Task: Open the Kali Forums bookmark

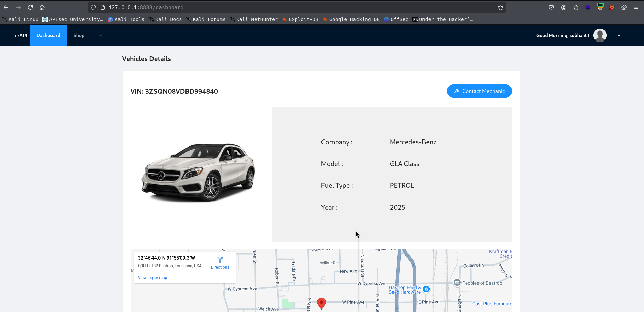Action: point(206,19)
